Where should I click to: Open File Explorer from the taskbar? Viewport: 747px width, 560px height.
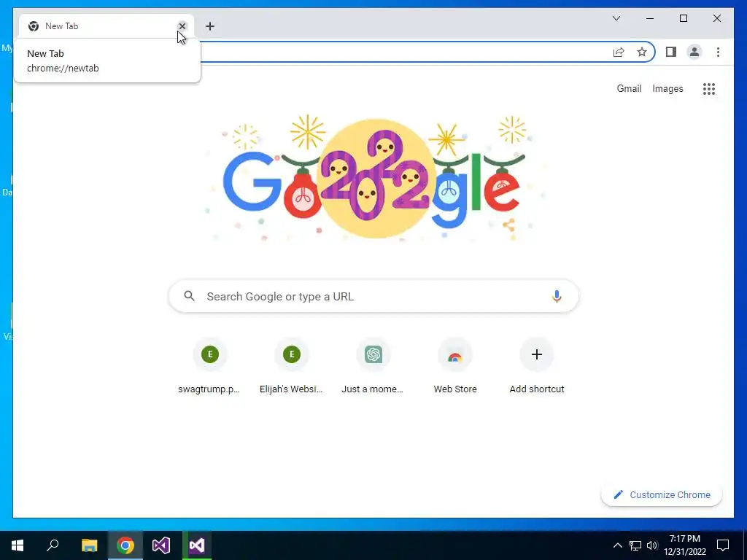[x=89, y=545]
